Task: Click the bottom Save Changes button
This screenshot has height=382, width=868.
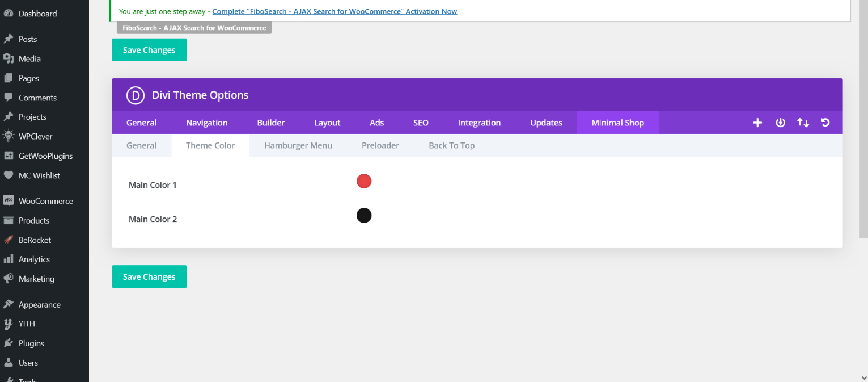Action: tap(149, 276)
